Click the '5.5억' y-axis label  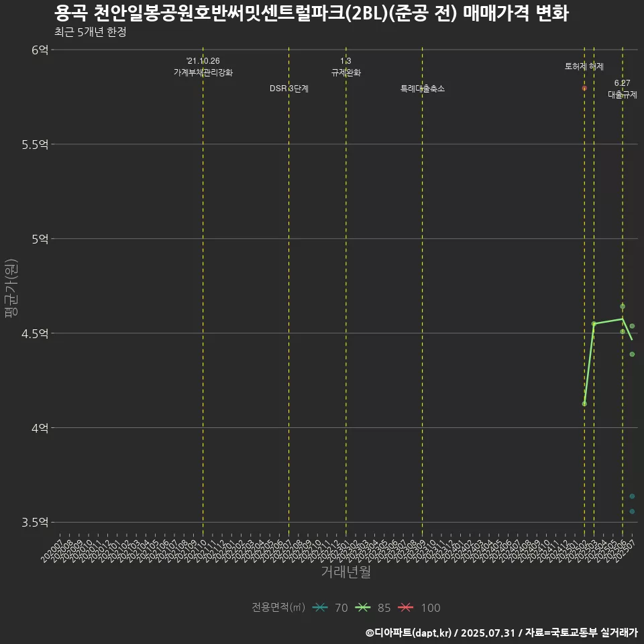pyautogui.click(x=35, y=145)
